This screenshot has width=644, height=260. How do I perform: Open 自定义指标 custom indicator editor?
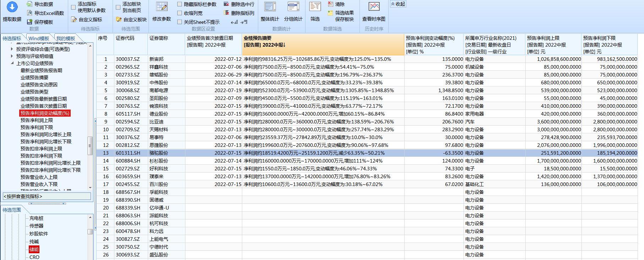point(86,20)
